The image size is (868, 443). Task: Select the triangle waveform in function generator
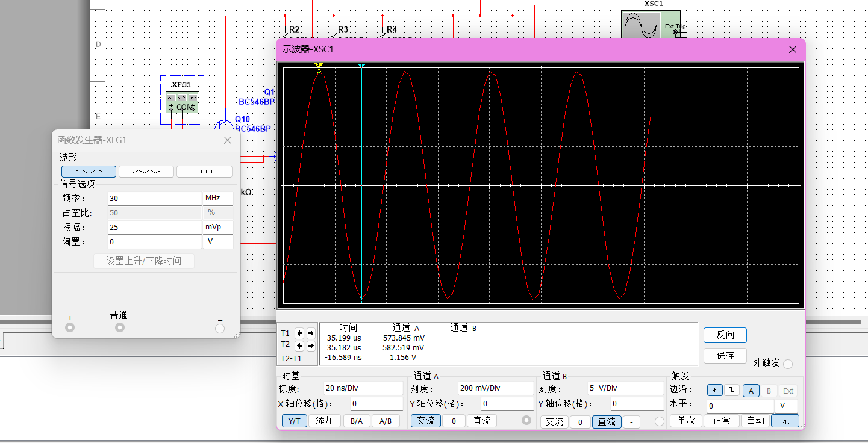pos(146,172)
